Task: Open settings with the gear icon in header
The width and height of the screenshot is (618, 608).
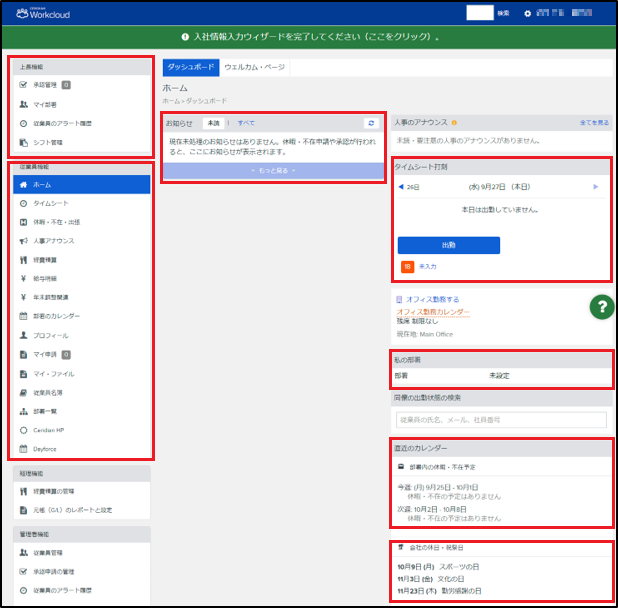Action: [x=527, y=14]
